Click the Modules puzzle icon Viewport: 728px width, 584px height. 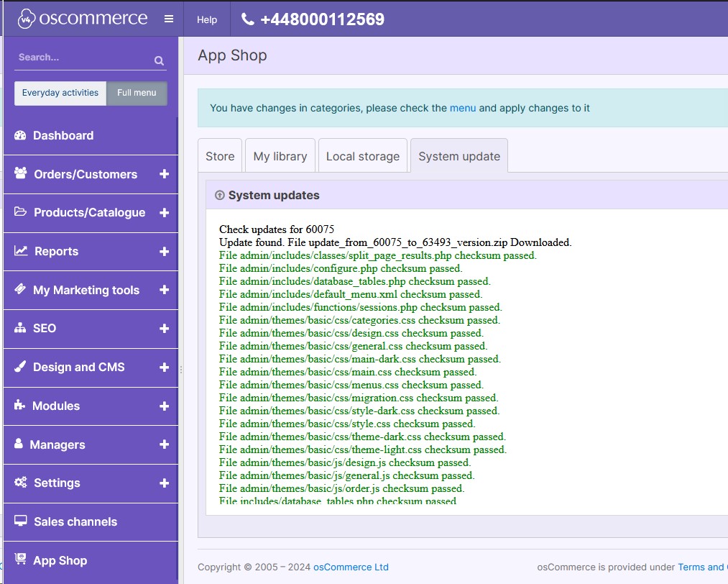point(19,405)
